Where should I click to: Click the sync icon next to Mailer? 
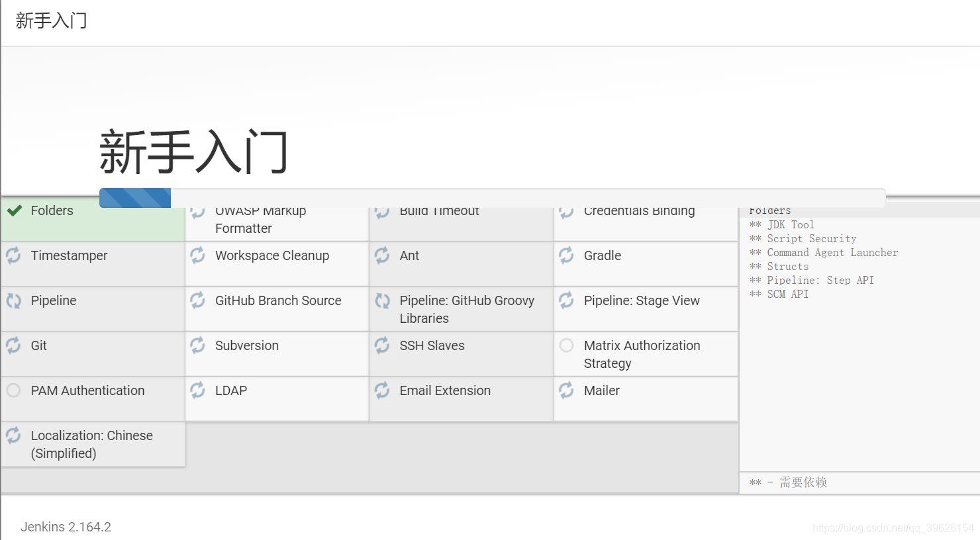coord(566,390)
